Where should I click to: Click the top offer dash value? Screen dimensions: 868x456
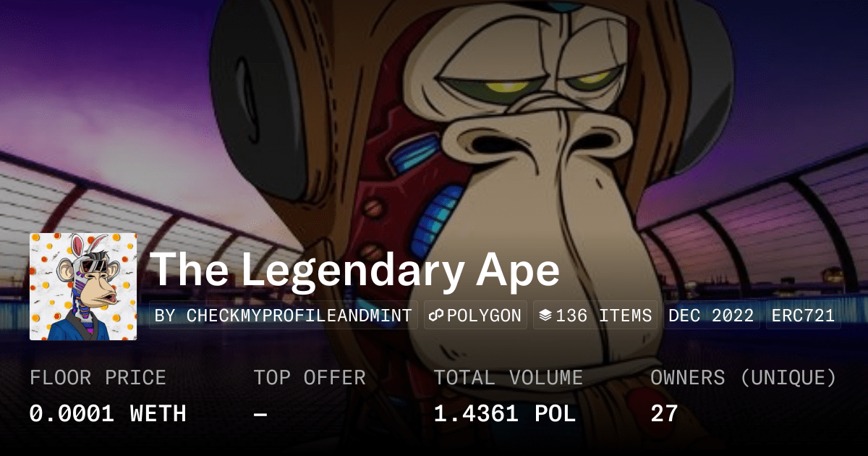point(260,413)
